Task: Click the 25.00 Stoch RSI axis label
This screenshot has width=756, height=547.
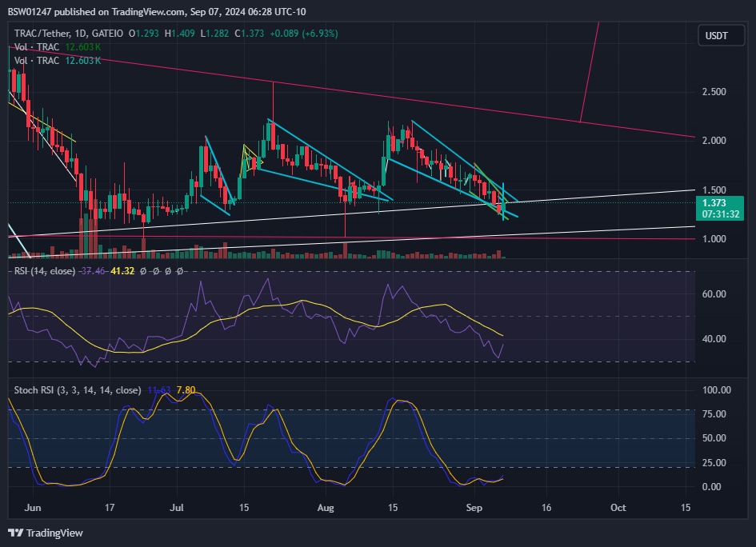Action: pyautogui.click(x=714, y=463)
